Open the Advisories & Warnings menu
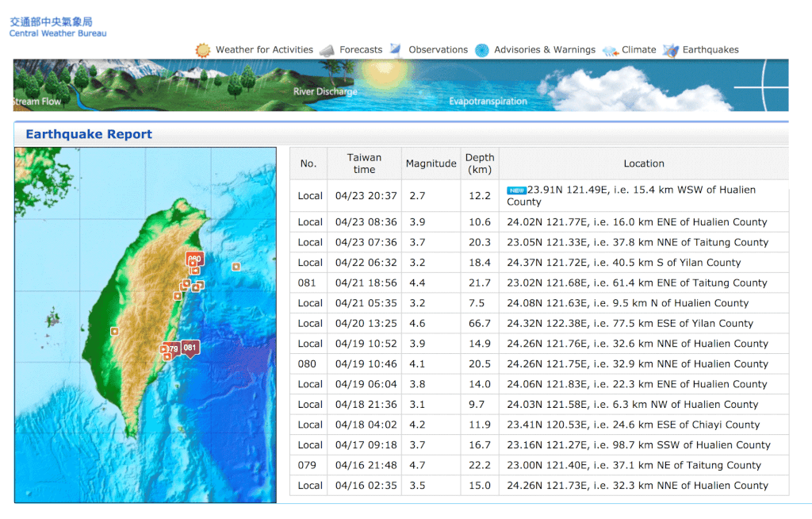Image resolution: width=812 pixels, height=519 pixels. [x=545, y=50]
